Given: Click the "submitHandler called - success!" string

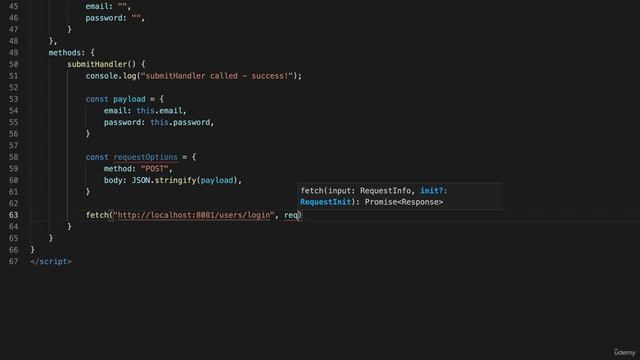Looking at the screenshot, I should click(217, 76).
